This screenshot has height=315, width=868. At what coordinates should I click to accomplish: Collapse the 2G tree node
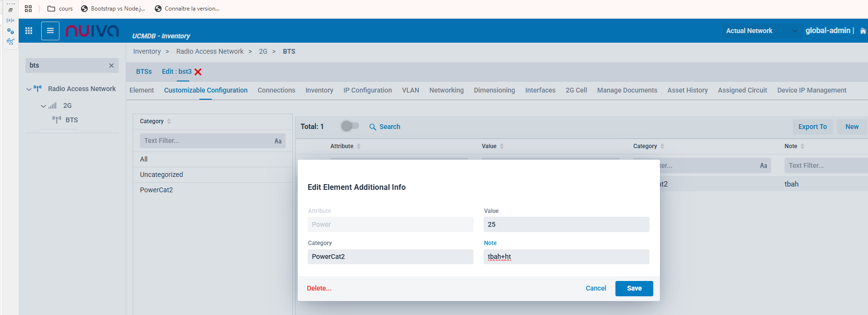[x=43, y=106]
